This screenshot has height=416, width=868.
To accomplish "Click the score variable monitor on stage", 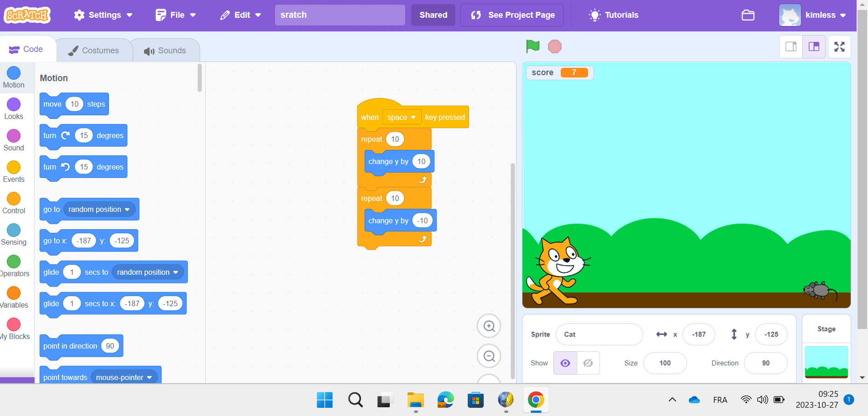I will [559, 73].
